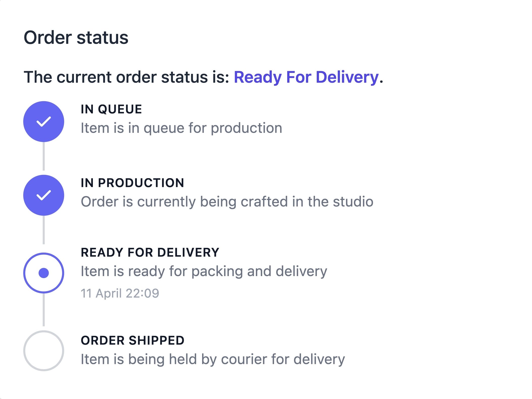Click "Item is in queue for production" description
This screenshot has height=399, width=532.
[181, 128]
